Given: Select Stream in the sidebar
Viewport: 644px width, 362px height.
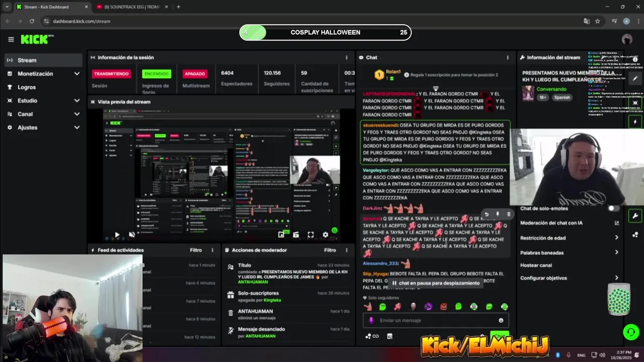Looking at the screenshot, I should coord(43,60).
